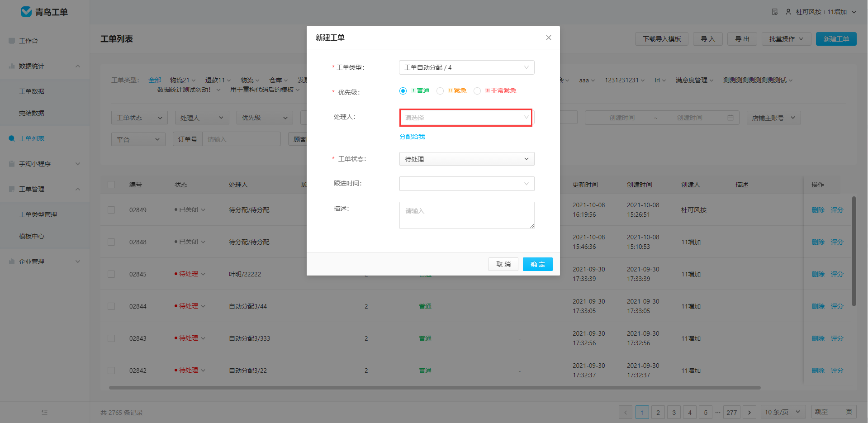Viewport: 868px width, 423px height.
Task: Click the 工单管理 sidebar icon
Action: click(12, 189)
